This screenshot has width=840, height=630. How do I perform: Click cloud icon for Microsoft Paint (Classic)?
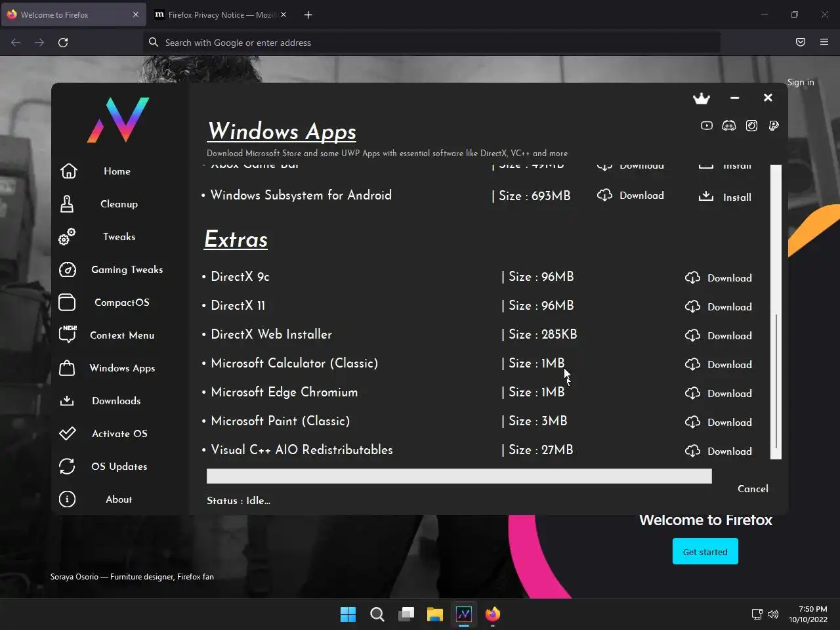pos(692,423)
